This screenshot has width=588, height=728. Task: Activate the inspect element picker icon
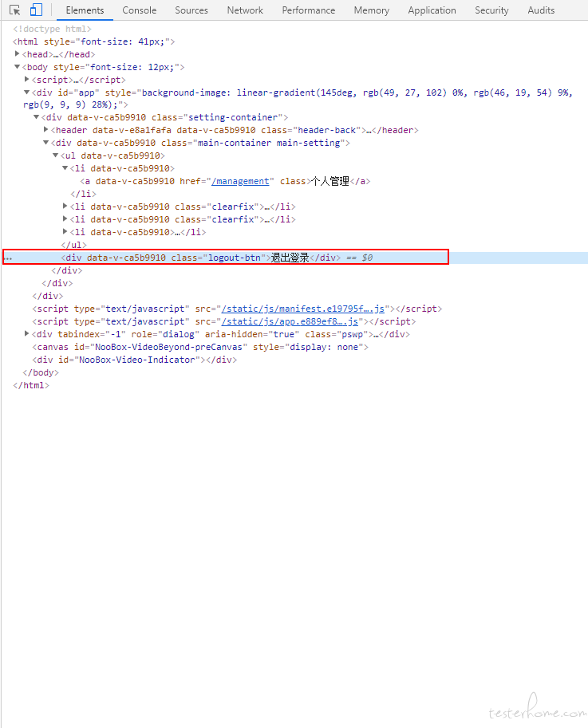click(14, 10)
